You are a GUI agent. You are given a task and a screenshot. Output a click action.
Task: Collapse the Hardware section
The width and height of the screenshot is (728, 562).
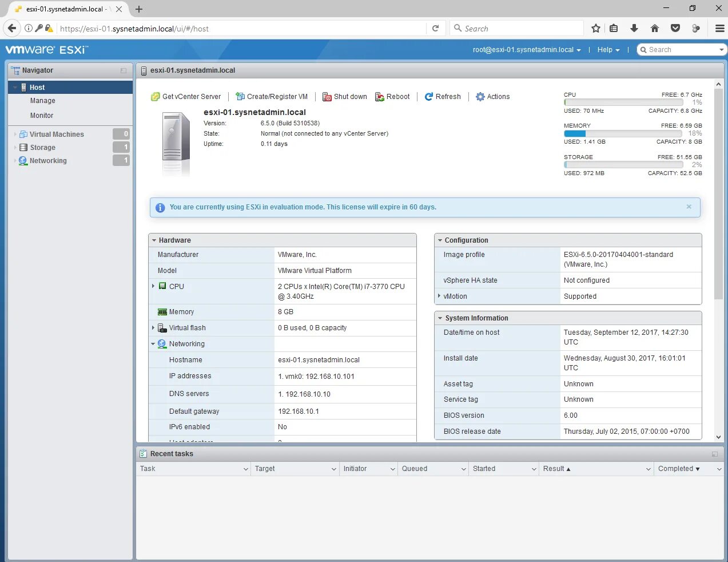154,240
